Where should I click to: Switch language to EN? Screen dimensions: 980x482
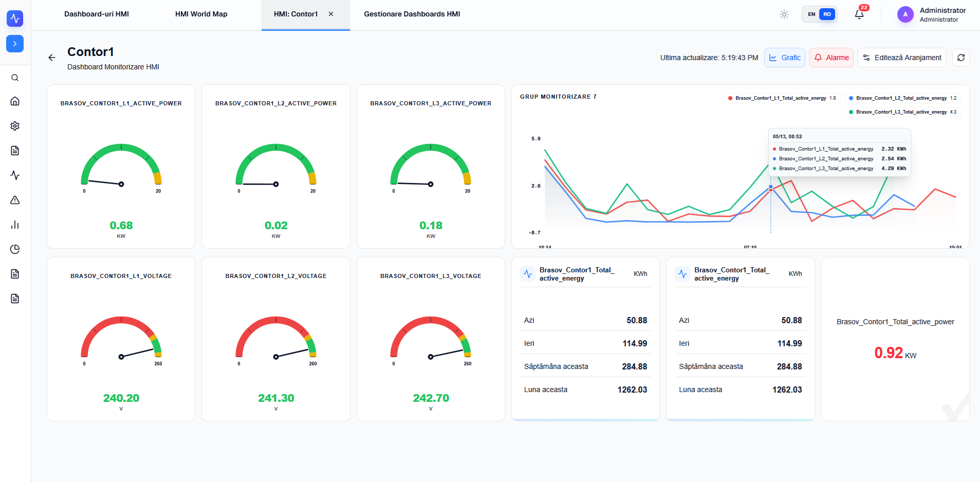coord(811,14)
